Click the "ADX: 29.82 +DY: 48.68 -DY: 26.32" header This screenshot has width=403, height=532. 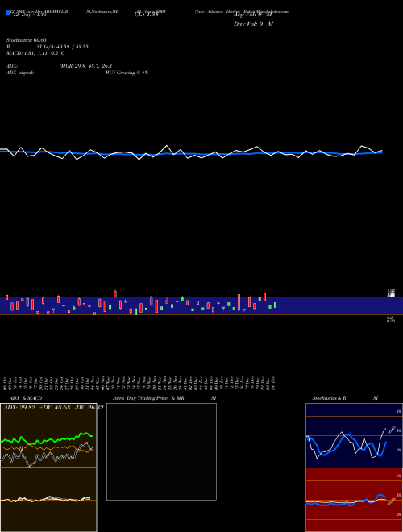tap(53, 408)
